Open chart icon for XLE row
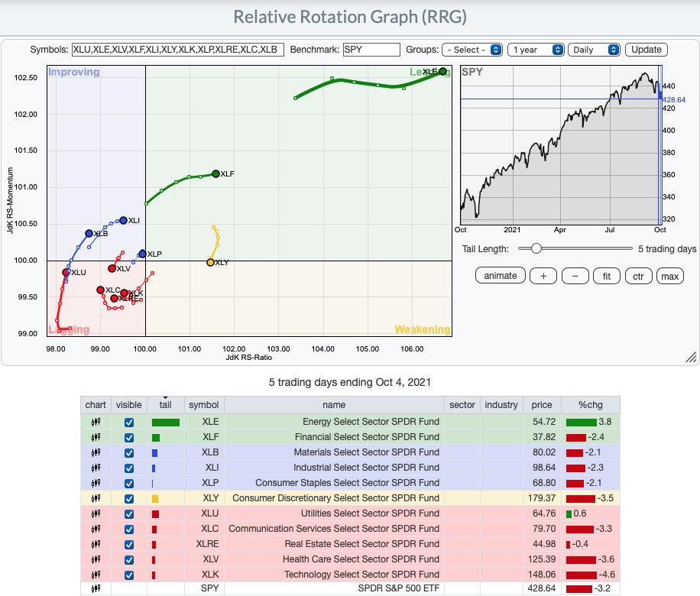The width and height of the screenshot is (700, 596). click(x=96, y=422)
